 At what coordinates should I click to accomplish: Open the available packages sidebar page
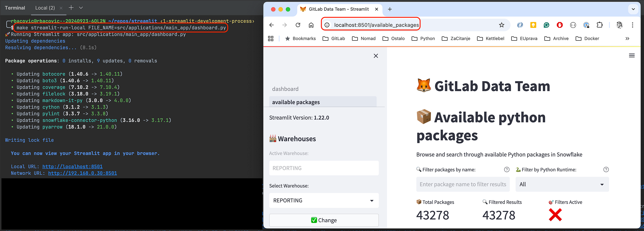[323, 102]
